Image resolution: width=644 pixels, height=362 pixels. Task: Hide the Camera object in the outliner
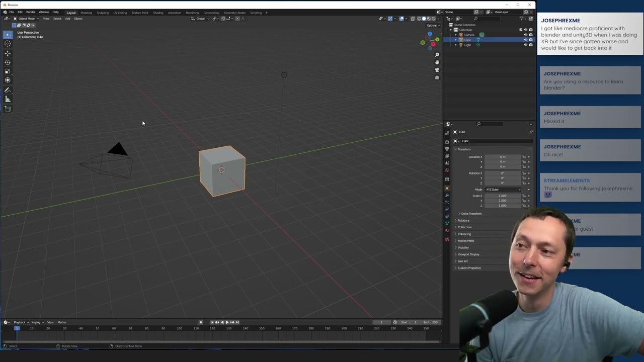(x=526, y=35)
